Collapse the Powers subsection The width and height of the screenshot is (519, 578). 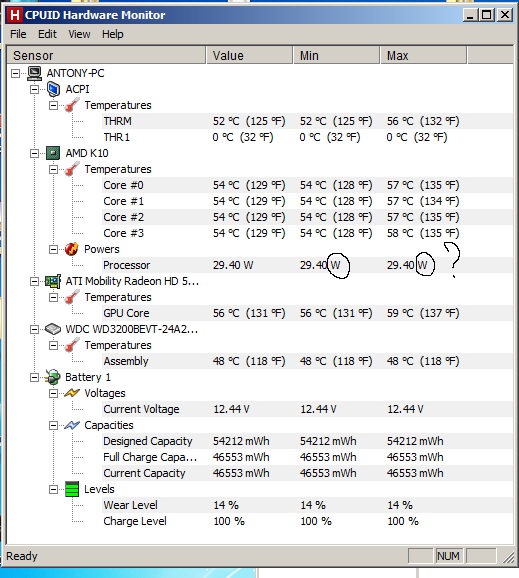click(x=53, y=250)
